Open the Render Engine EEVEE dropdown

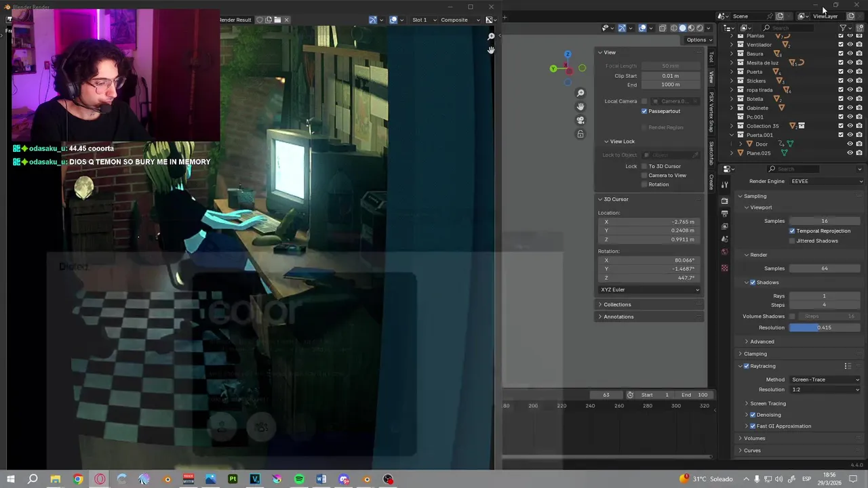pyautogui.click(x=825, y=181)
